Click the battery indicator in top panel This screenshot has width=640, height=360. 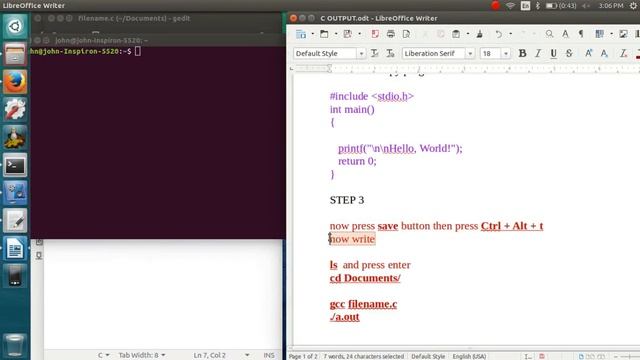click(561, 6)
